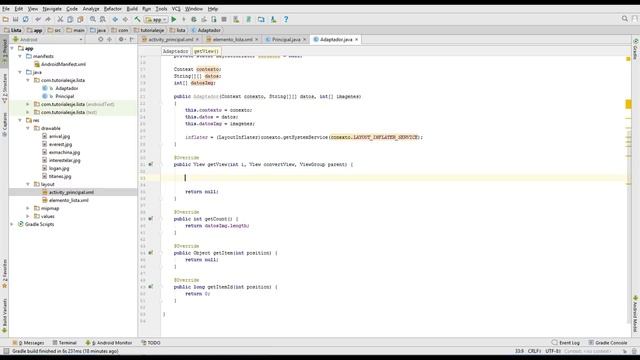This screenshot has width=640, height=360.
Task: Expand the values folder node
Action: tap(28, 216)
